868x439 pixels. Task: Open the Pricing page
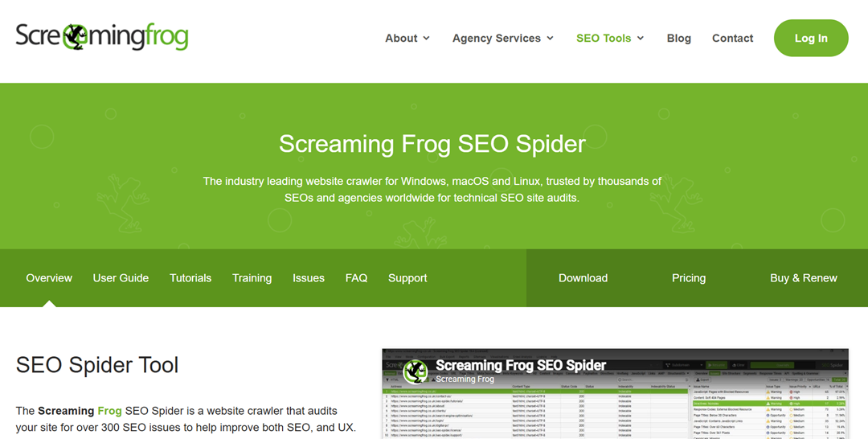pyautogui.click(x=689, y=278)
